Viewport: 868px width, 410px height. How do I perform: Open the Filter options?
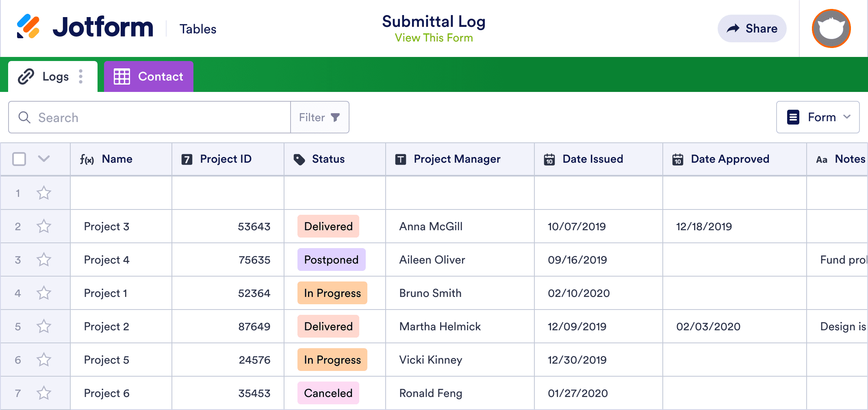[x=319, y=117]
